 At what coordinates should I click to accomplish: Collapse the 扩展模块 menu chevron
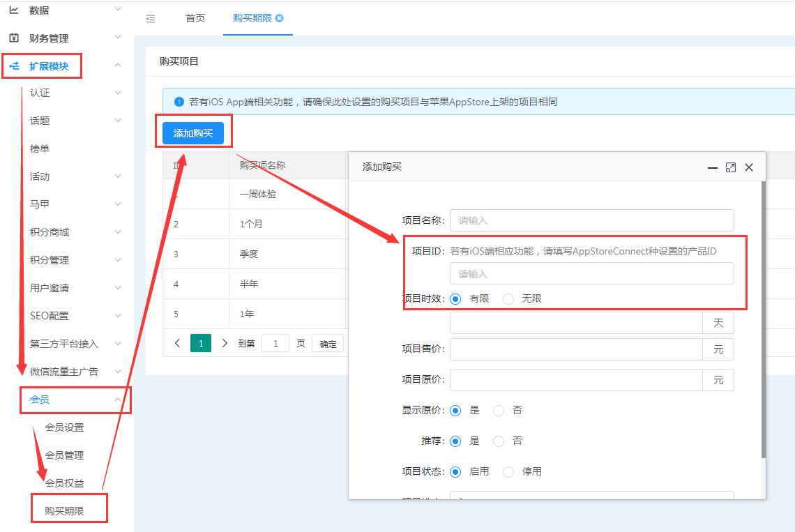tap(118, 66)
